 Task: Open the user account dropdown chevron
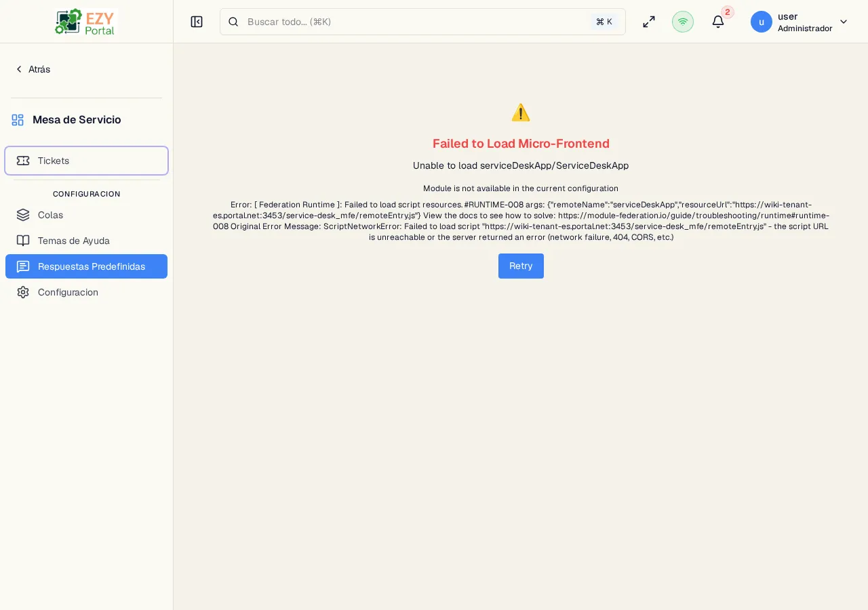[844, 22]
